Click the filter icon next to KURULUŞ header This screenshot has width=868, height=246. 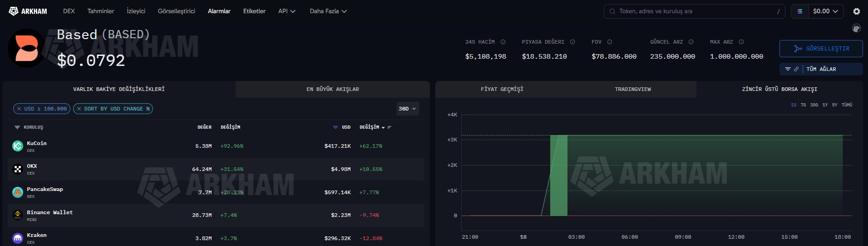17,127
